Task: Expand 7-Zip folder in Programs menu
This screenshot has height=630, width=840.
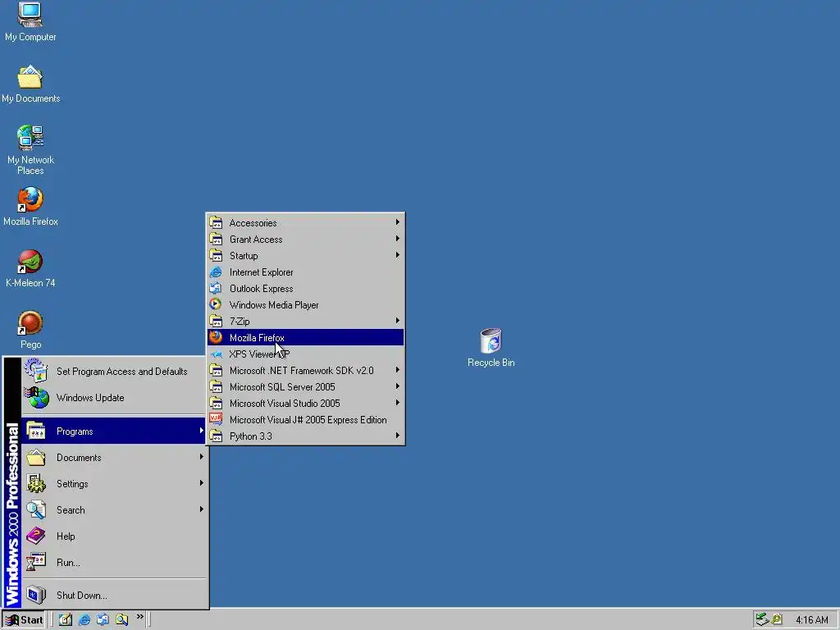Action: 305,321
